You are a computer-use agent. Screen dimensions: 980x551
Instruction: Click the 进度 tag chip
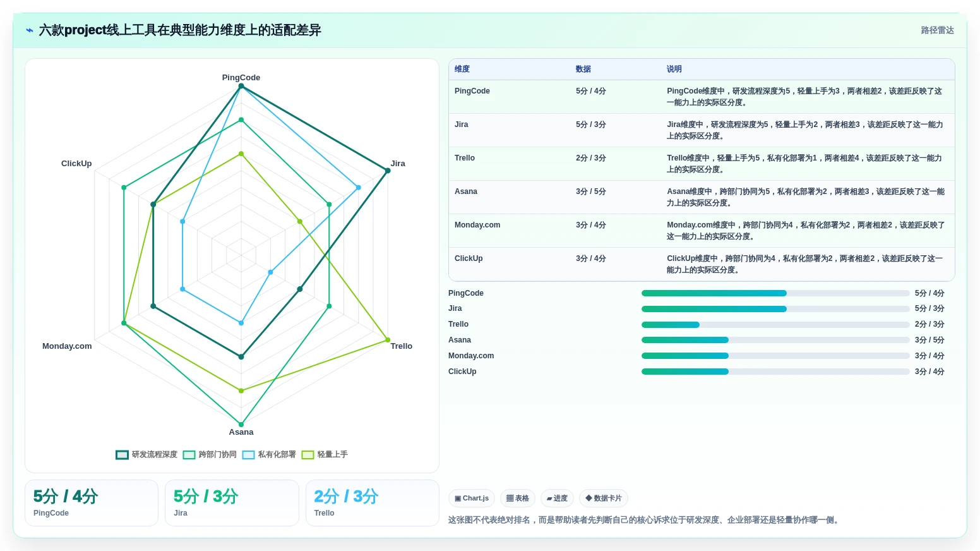tap(557, 499)
